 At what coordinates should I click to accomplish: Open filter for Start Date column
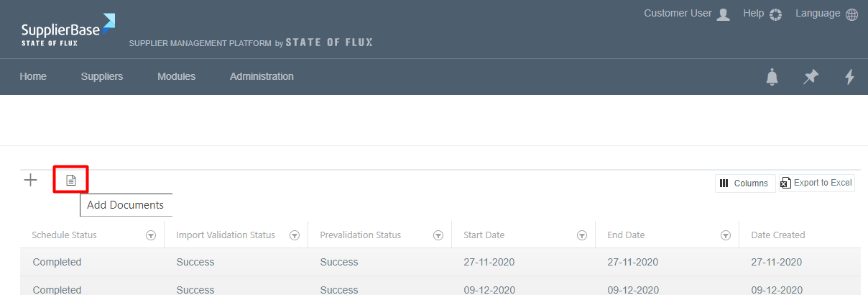(x=582, y=235)
